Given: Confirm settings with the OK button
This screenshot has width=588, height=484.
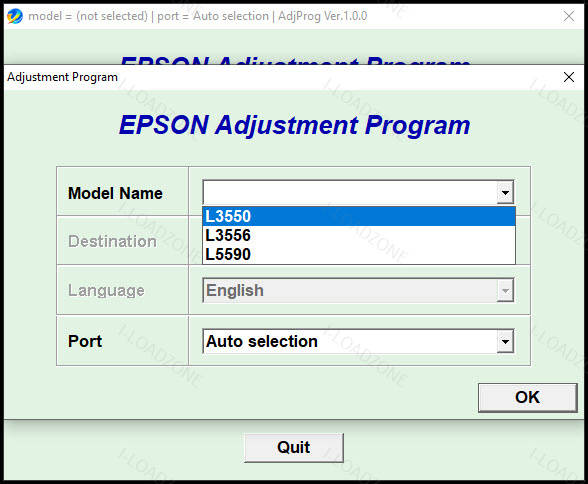Looking at the screenshot, I should [x=528, y=397].
